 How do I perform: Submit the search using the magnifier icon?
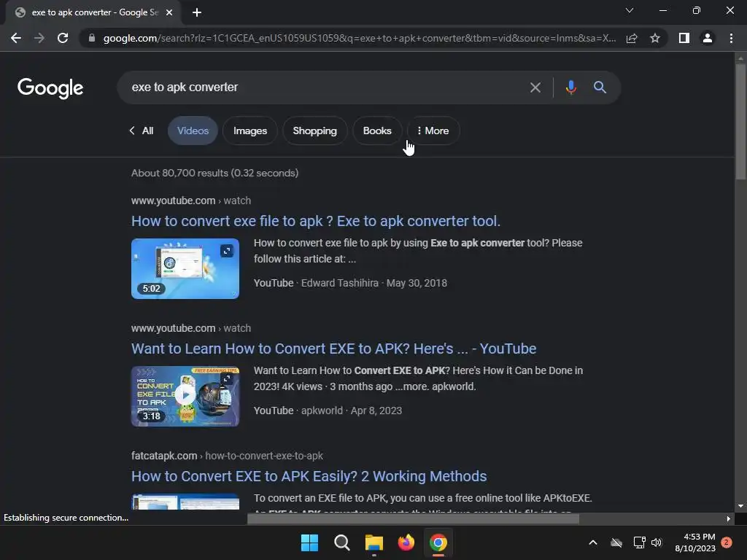[600, 87]
